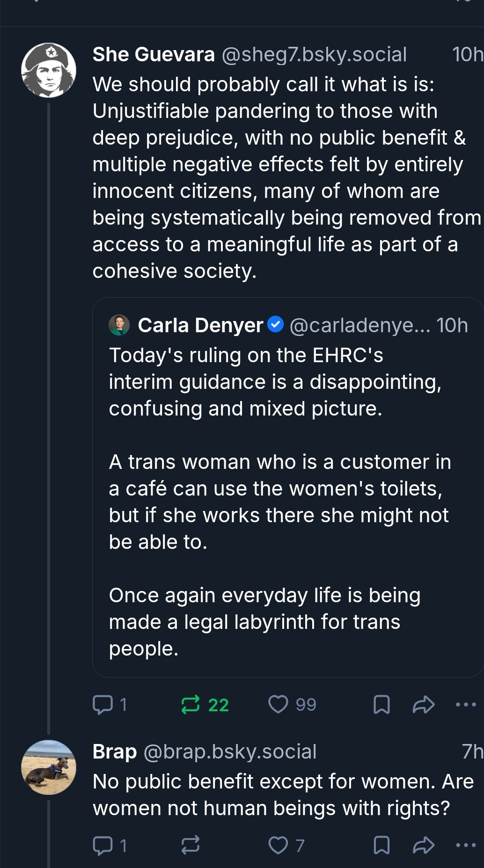484x868 pixels.
Task: Open Brap's dog profile avatar
Action: [49, 767]
